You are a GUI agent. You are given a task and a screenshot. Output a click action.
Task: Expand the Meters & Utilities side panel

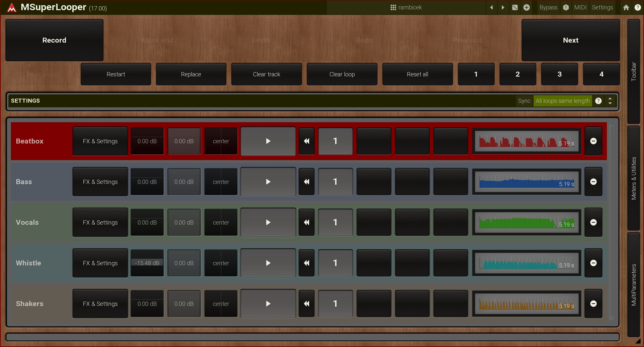coord(633,178)
